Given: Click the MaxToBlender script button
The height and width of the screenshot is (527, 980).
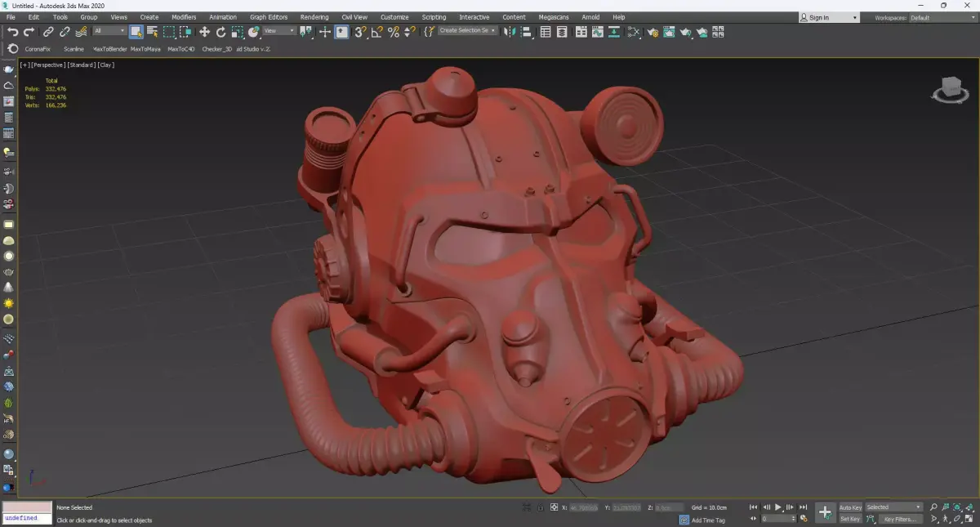Looking at the screenshot, I should click(109, 49).
